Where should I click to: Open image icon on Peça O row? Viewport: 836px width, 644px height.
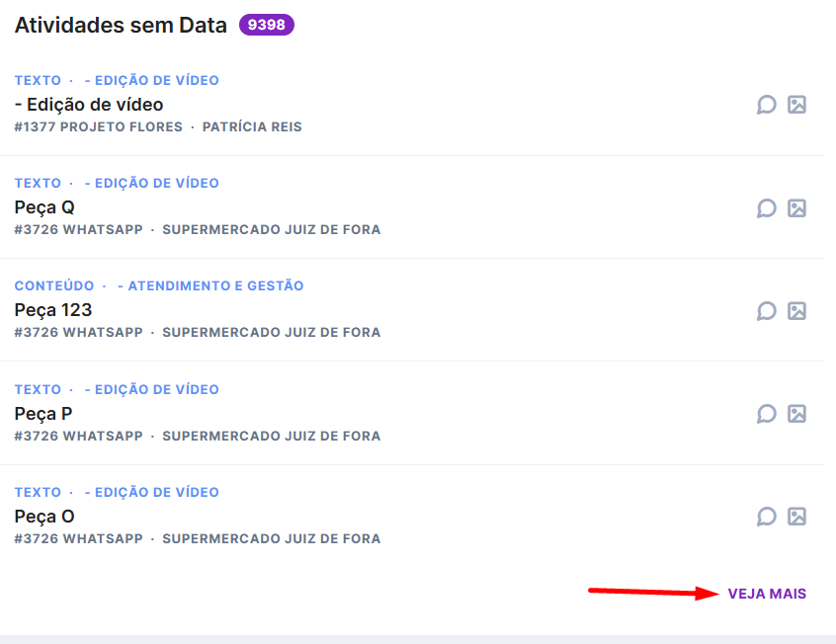click(x=797, y=517)
